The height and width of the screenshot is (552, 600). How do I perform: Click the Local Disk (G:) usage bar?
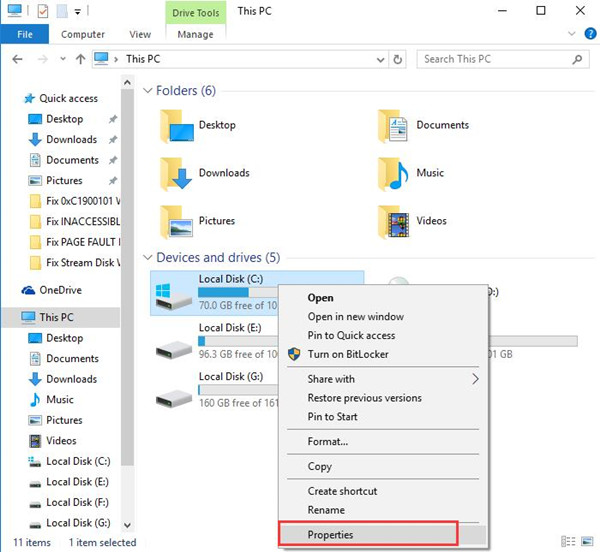point(238,390)
